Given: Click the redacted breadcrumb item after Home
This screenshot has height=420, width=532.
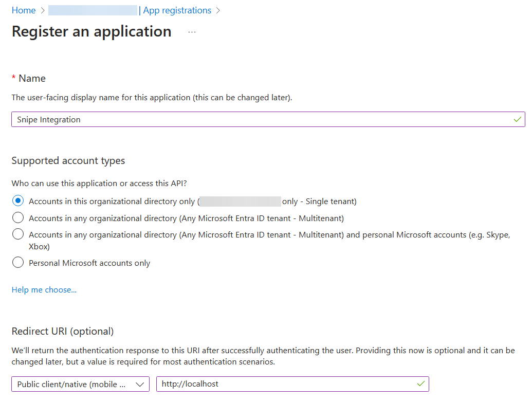Looking at the screenshot, I should pos(92,10).
